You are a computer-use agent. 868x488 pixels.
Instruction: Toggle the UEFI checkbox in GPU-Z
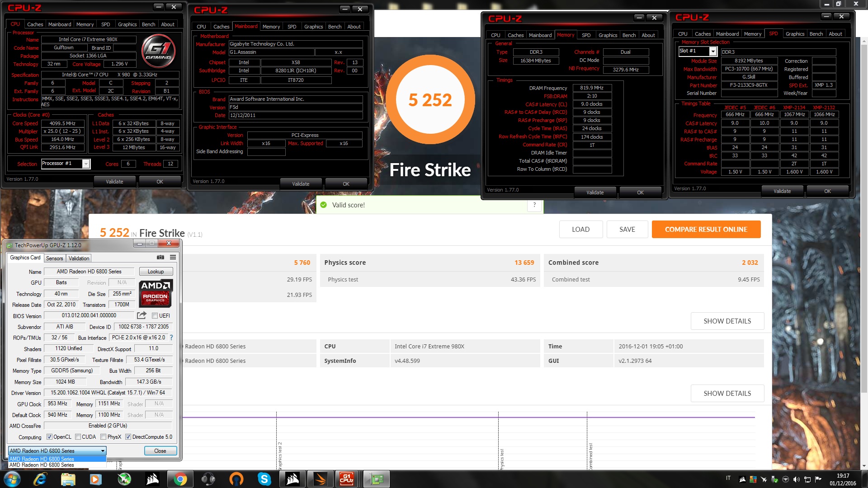point(155,316)
